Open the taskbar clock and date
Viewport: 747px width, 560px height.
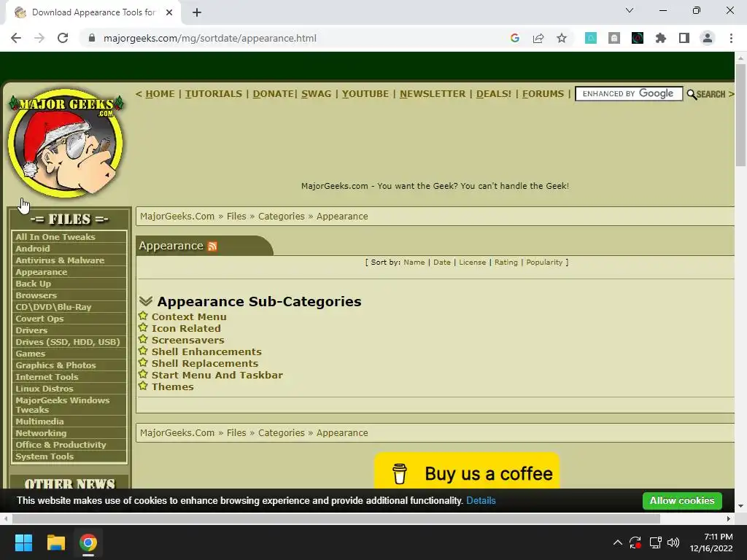[x=711, y=542]
